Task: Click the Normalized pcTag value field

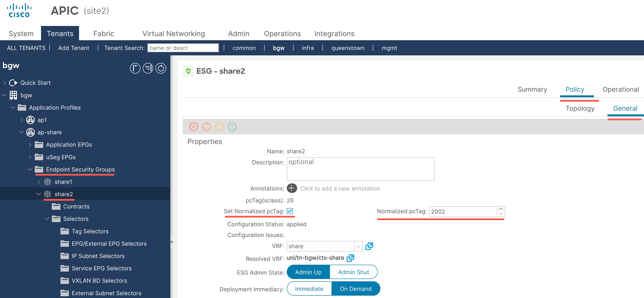Action: (x=463, y=211)
